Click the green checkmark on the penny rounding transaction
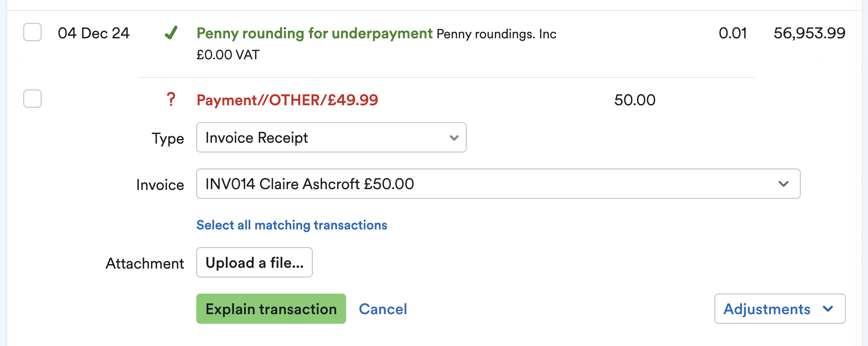868x346 pixels. click(x=171, y=33)
